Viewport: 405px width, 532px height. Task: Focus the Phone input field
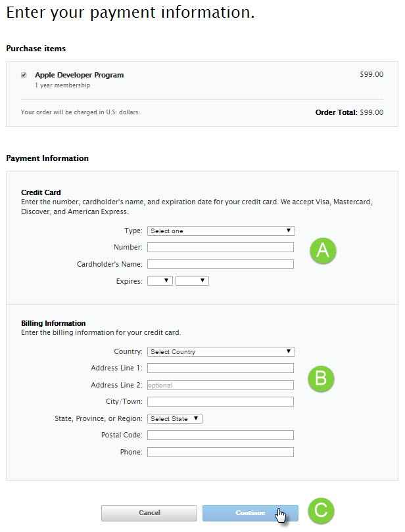220,452
